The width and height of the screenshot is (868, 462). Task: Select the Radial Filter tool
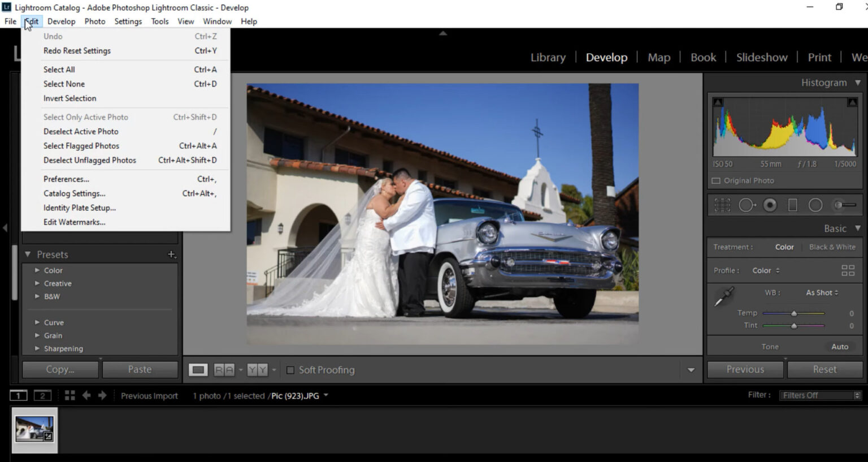point(815,205)
